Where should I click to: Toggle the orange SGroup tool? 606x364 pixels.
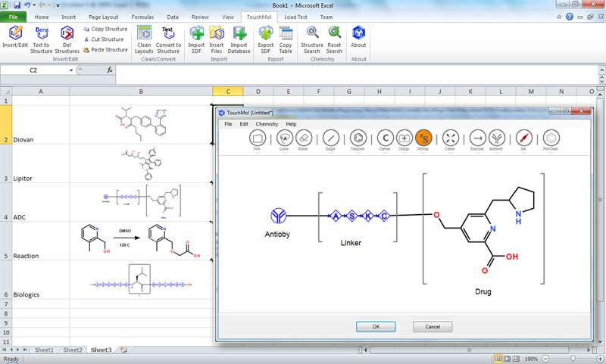[x=423, y=138]
